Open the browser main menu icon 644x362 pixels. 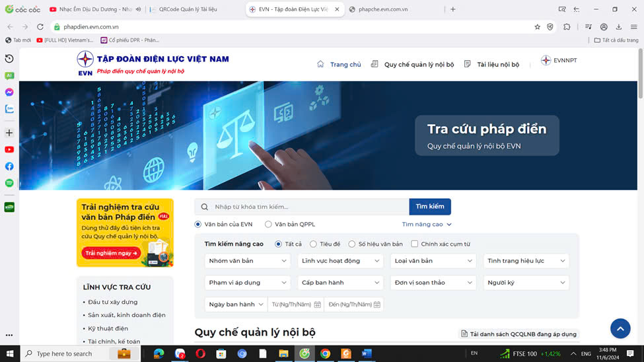click(x=633, y=26)
